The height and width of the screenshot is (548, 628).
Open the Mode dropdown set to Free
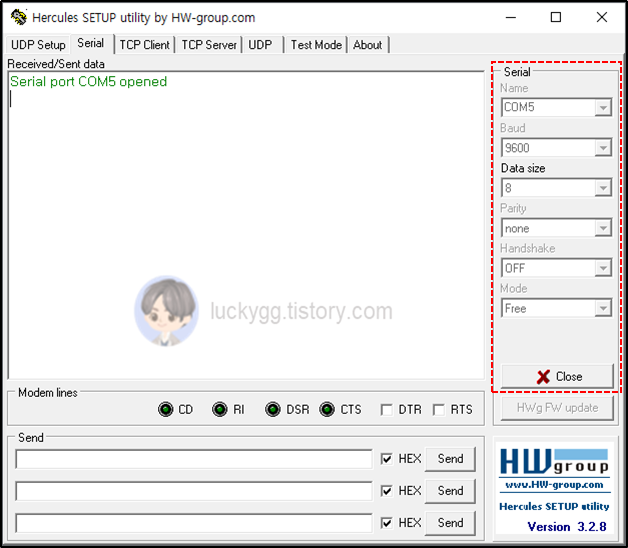[x=602, y=308]
